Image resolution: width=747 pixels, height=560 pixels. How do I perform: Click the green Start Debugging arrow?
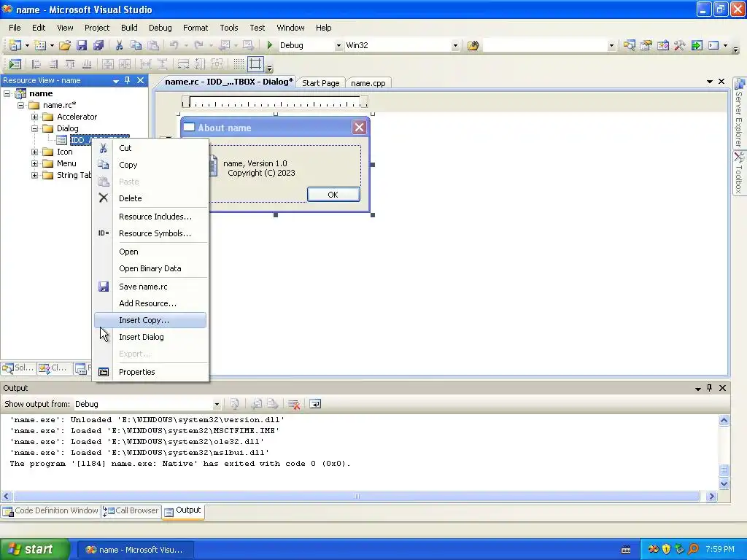coord(270,45)
